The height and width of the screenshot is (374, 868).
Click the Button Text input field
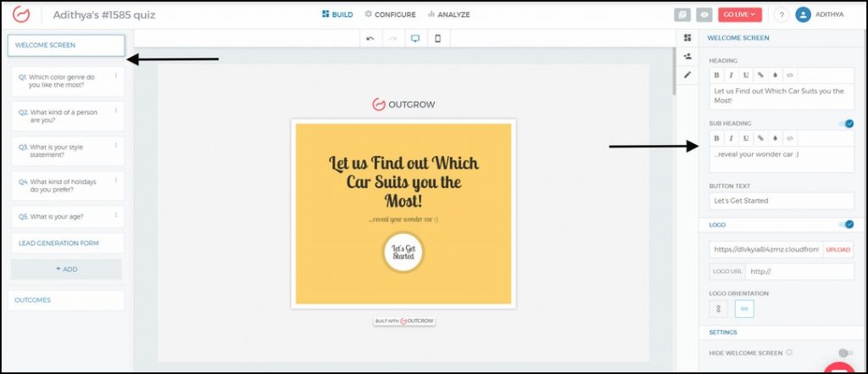782,201
